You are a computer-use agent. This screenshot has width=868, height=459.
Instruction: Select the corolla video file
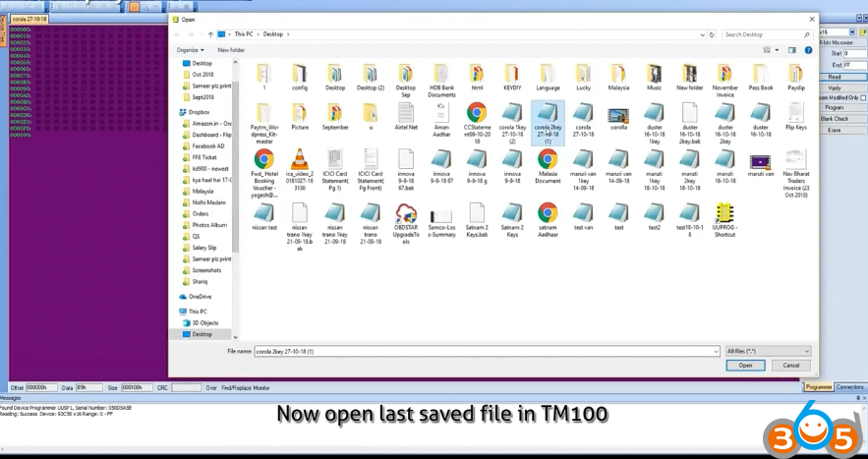[617, 119]
